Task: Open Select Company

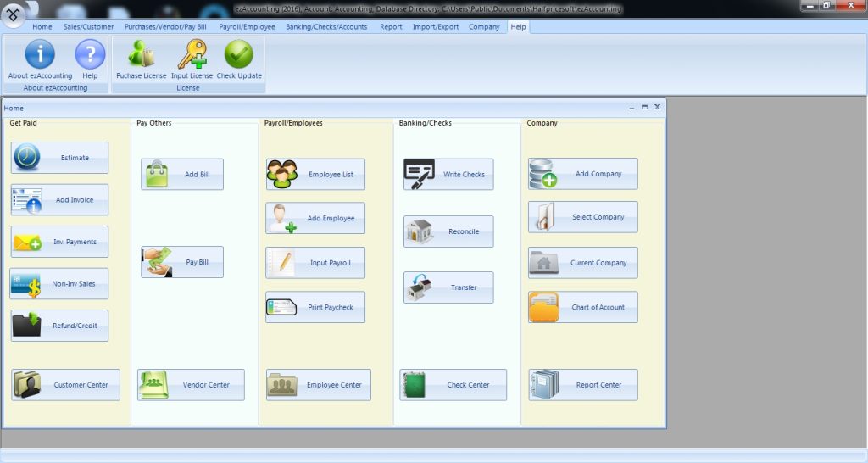Action: coord(583,217)
